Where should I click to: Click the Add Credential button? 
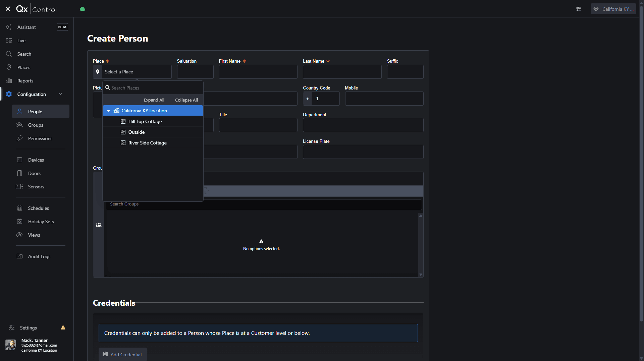pos(123,355)
